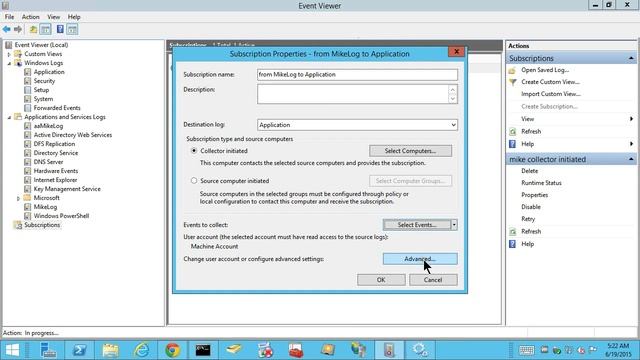Click the Description scroll down arrow
The width and height of the screenshot is (640, 360).
click(x=453, y=99)
